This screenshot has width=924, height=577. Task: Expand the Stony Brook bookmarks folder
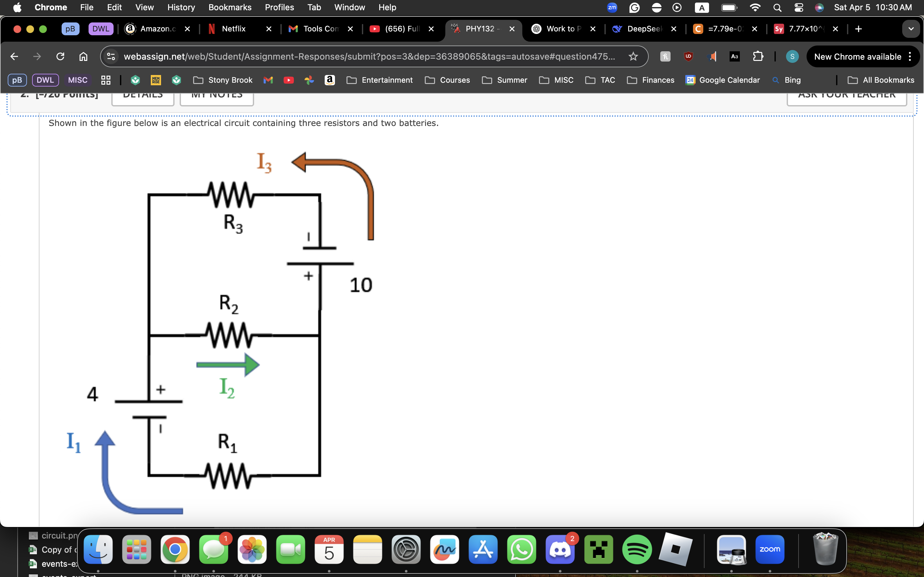tap(223, 80)
